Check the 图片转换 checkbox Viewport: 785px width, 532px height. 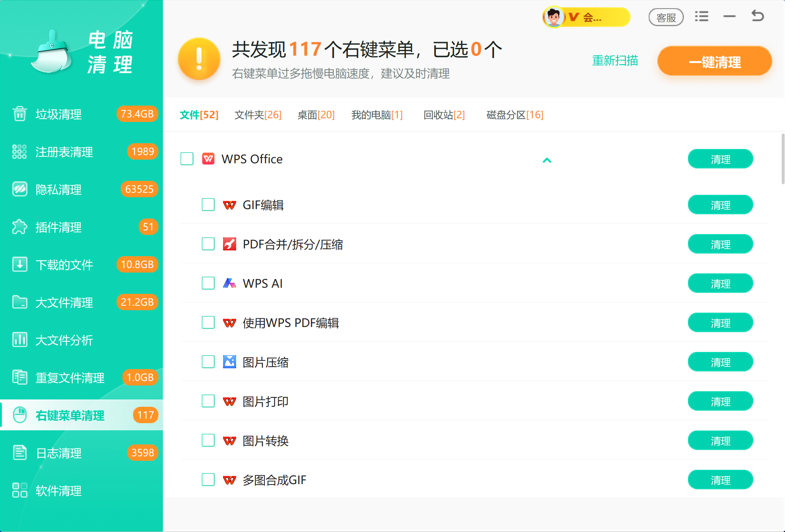point(208,440)
